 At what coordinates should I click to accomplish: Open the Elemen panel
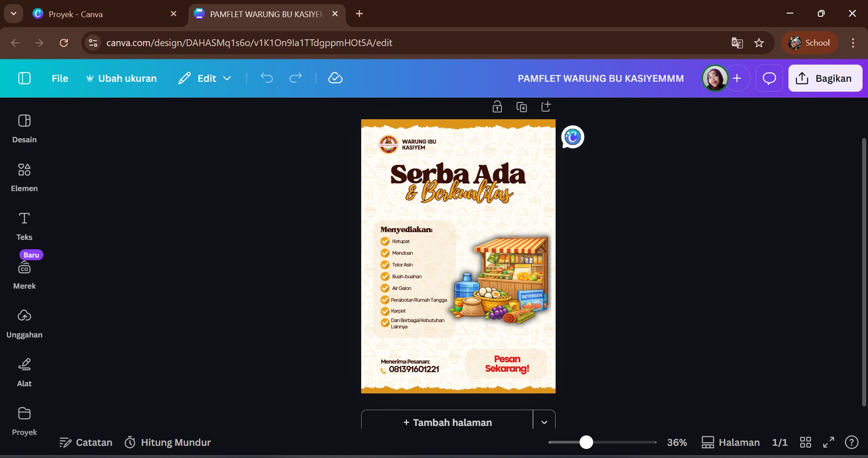24,176
